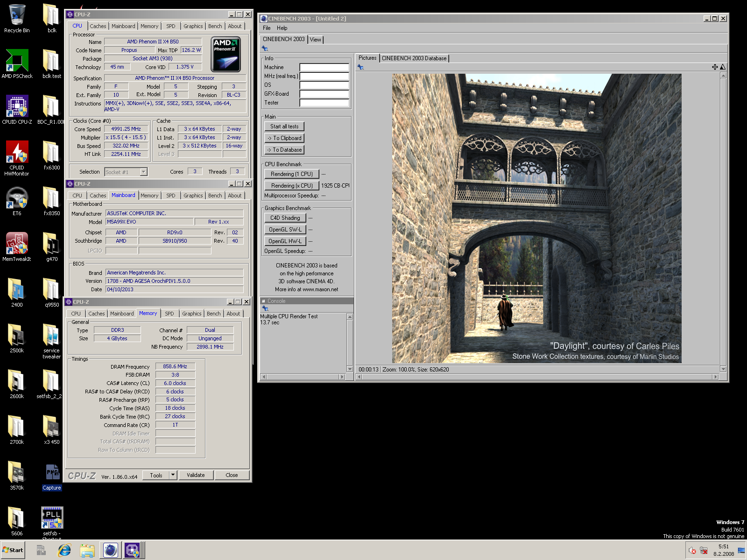Image resolution: width=747 pixels, height=560 pixels.
Task: Click the volume icon in system tray
Action: click(x=692, y=550)
